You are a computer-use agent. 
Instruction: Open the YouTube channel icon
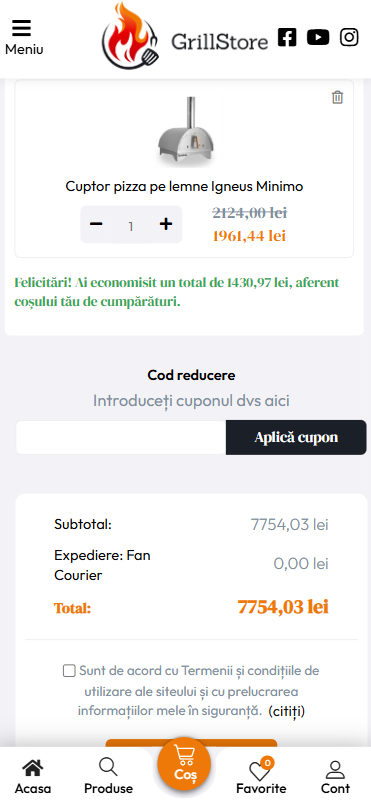(x=318, y=37)
